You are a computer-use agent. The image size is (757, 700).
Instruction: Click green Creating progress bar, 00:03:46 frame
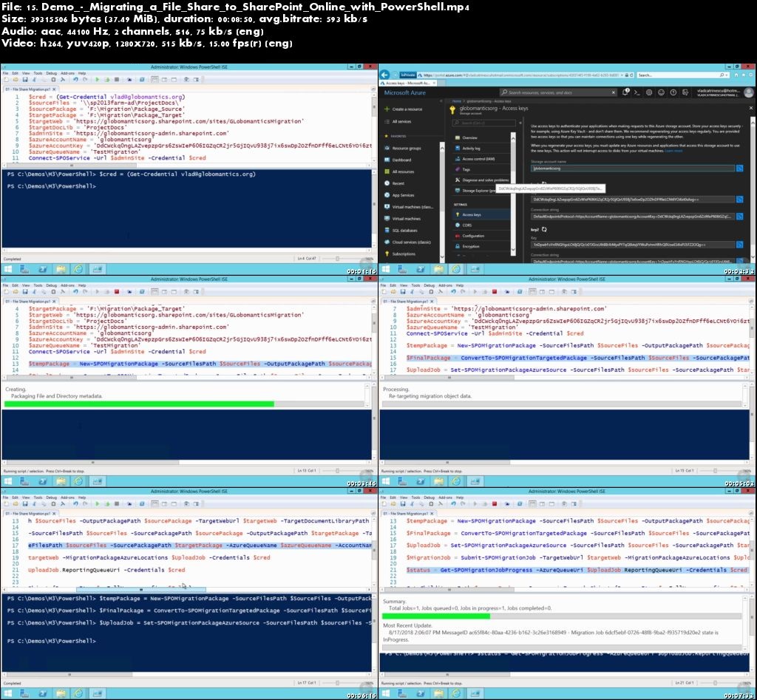(x=139, y=404)
